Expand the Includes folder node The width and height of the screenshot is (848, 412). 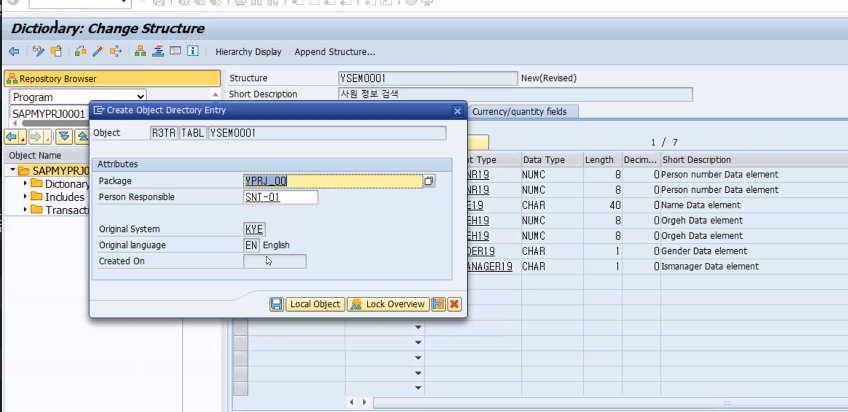[25, 196]
